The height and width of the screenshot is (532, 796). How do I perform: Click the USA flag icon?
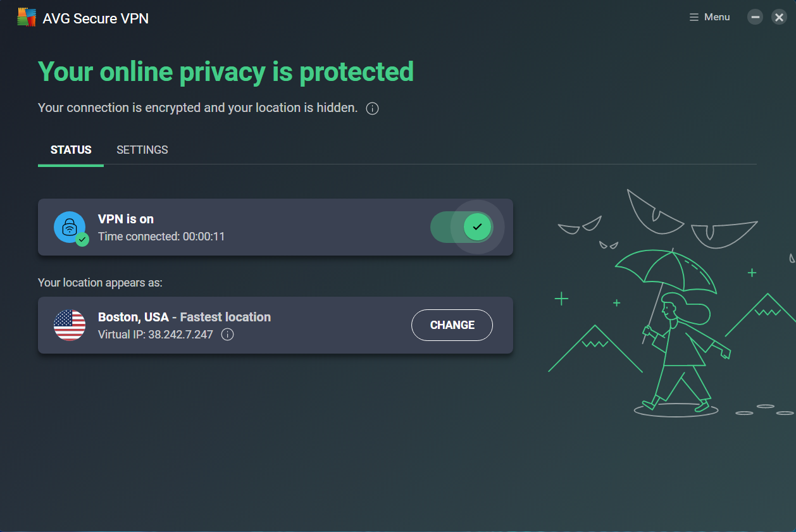click(70, 325)
